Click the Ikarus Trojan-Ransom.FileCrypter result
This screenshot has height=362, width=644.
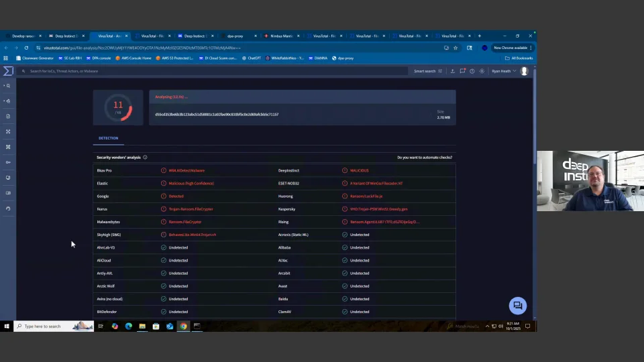click(191, 209)
